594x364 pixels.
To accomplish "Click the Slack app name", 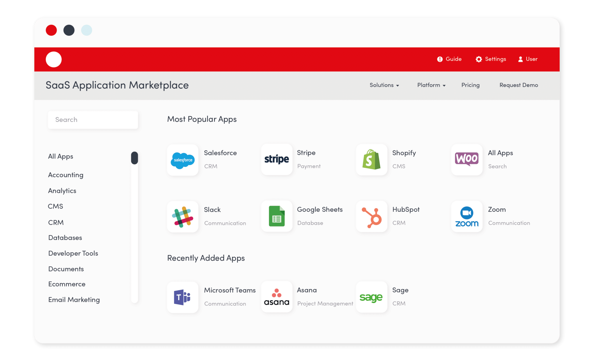I will point(212,210).
